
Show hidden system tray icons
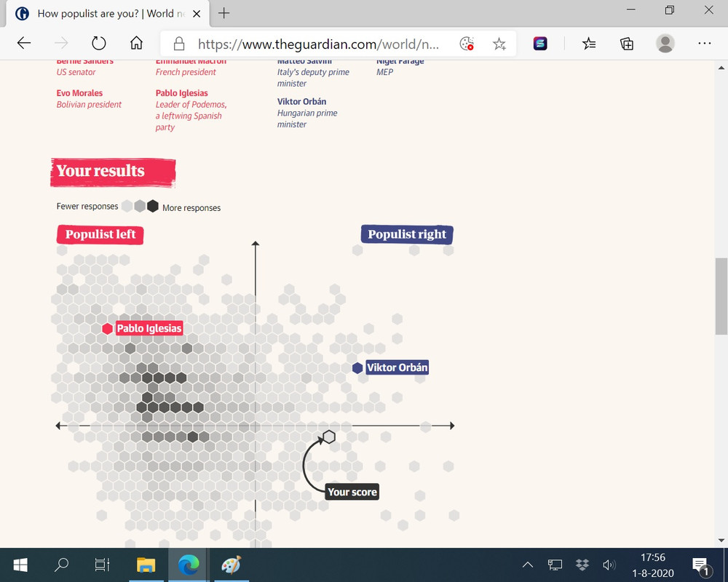[x=527, y=565]
